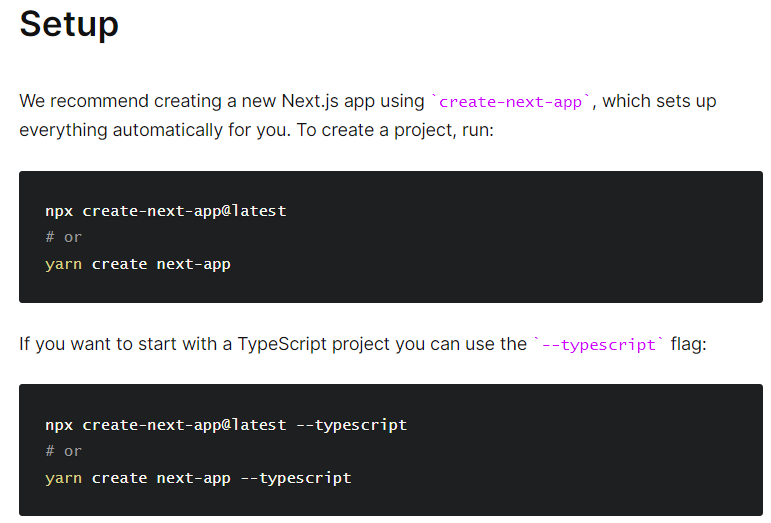Click second code block's '# or' comment
The height and width of the screenshot is (523, 771).
click(x=63, y=451)
